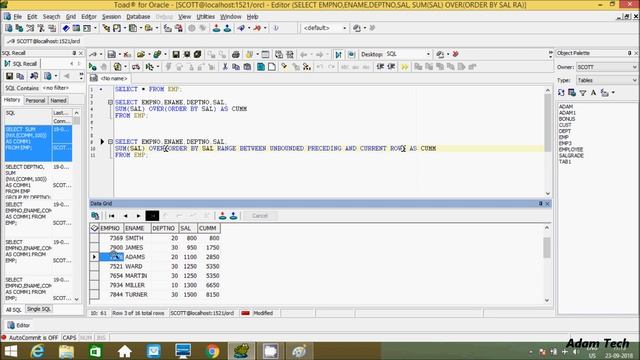Click the Windows Start button

(x=11, y=351)
